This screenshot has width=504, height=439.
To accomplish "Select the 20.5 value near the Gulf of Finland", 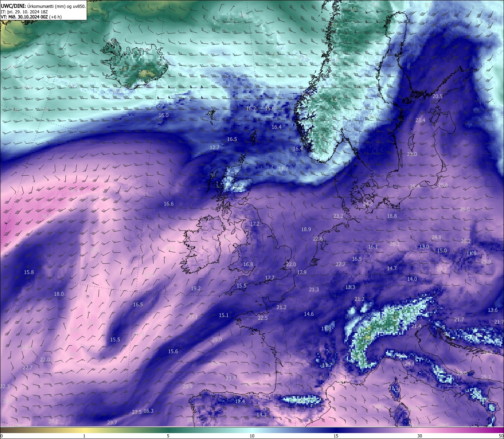I will 437,96.
